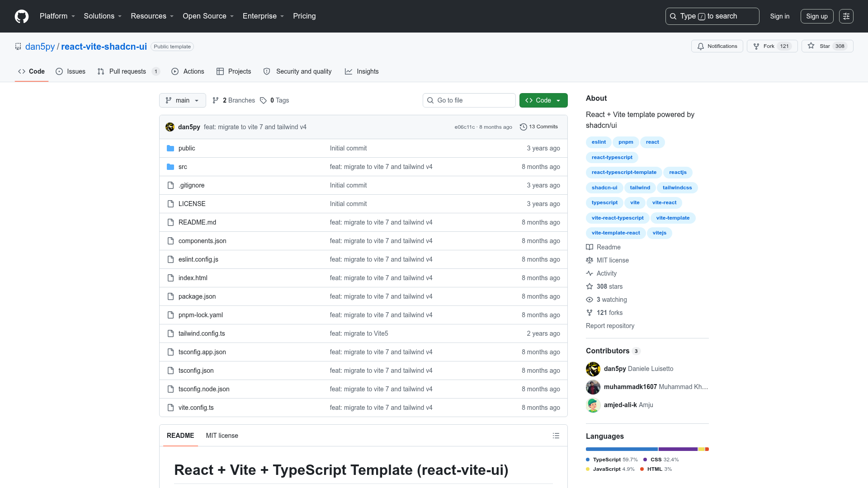Click the file icon beside LICENSE
Screen dimensions: 868x488
[x=170, y=204]
